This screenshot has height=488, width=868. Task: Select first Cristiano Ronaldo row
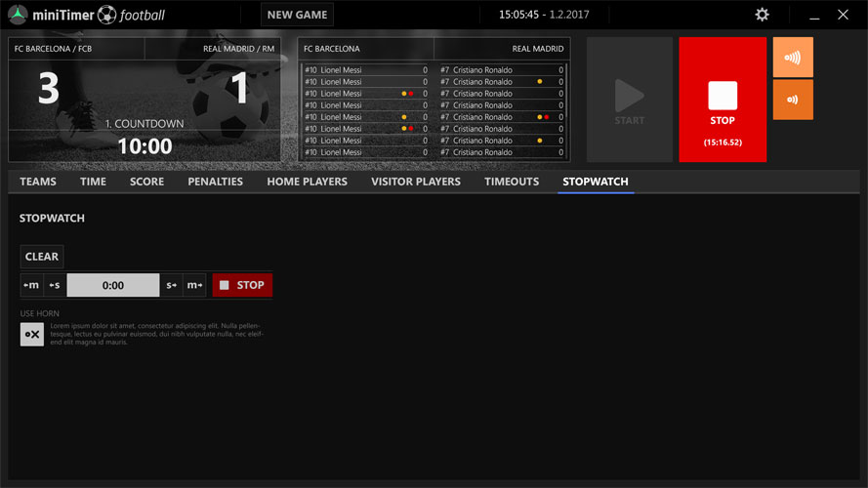click(502, 69)
